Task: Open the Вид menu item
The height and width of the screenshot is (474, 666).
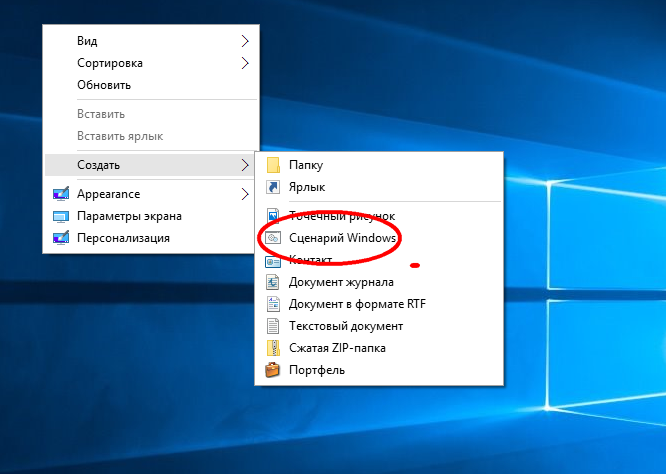Action: [x=151, y=41]
